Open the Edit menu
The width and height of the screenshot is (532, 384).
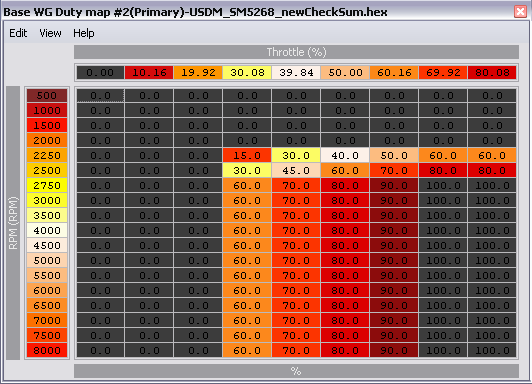tap(18, 33)
